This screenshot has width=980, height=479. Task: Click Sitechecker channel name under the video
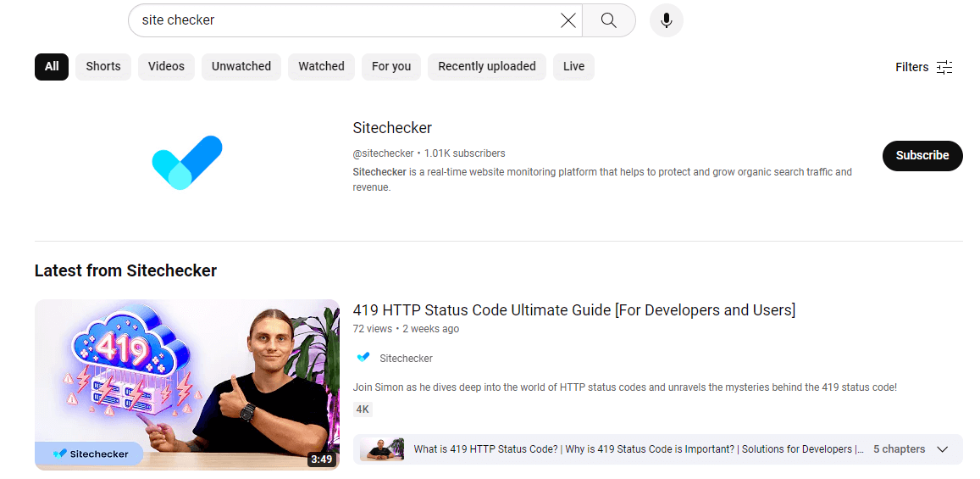[x=407, y=359]
